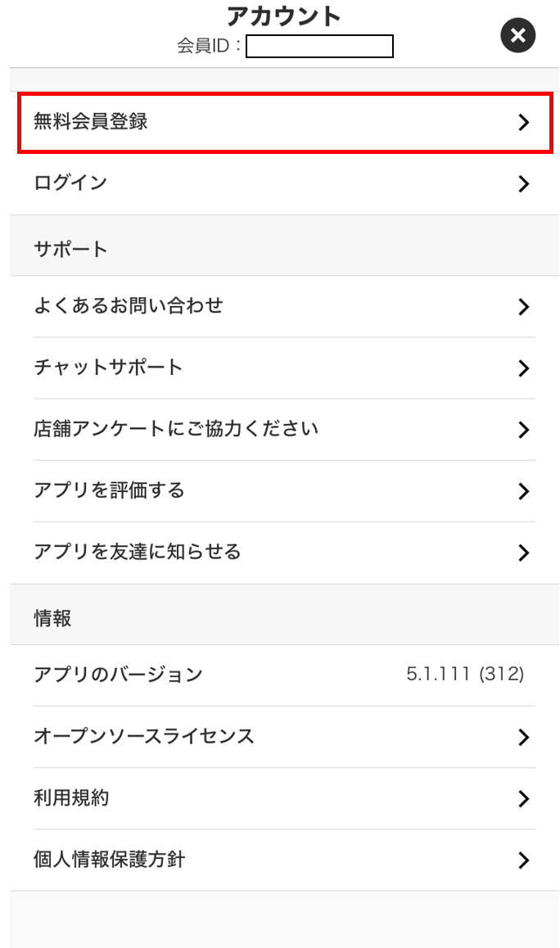Open 店舗アンケートにご協力ください survey

(176, 429)
